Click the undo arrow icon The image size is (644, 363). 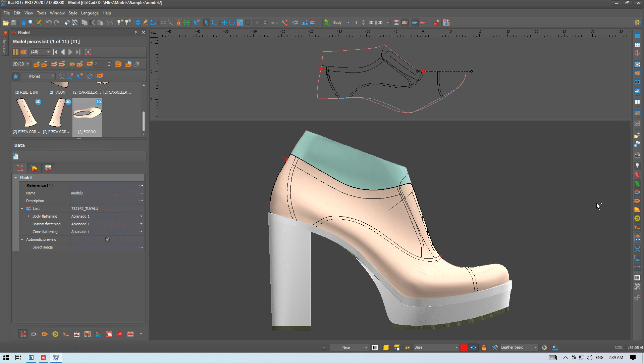(49, 22)
